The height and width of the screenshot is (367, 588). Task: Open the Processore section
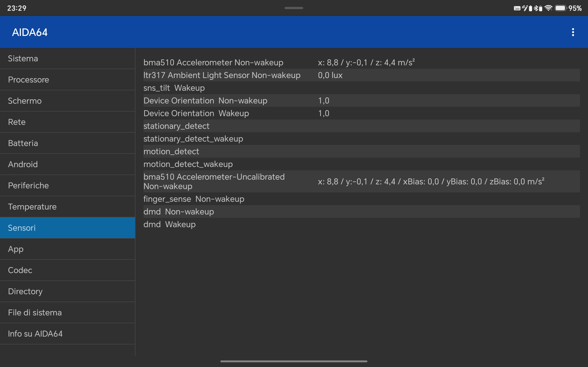pyautogui.click(x=68, y=80)
